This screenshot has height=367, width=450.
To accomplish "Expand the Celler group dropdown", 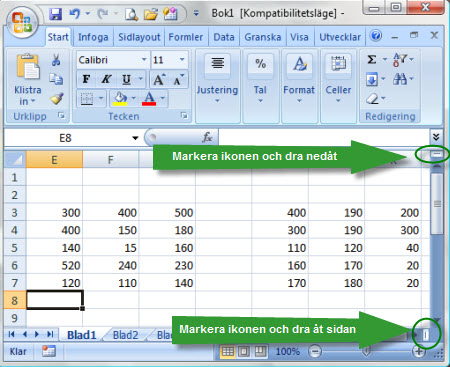I will [338, 101].
